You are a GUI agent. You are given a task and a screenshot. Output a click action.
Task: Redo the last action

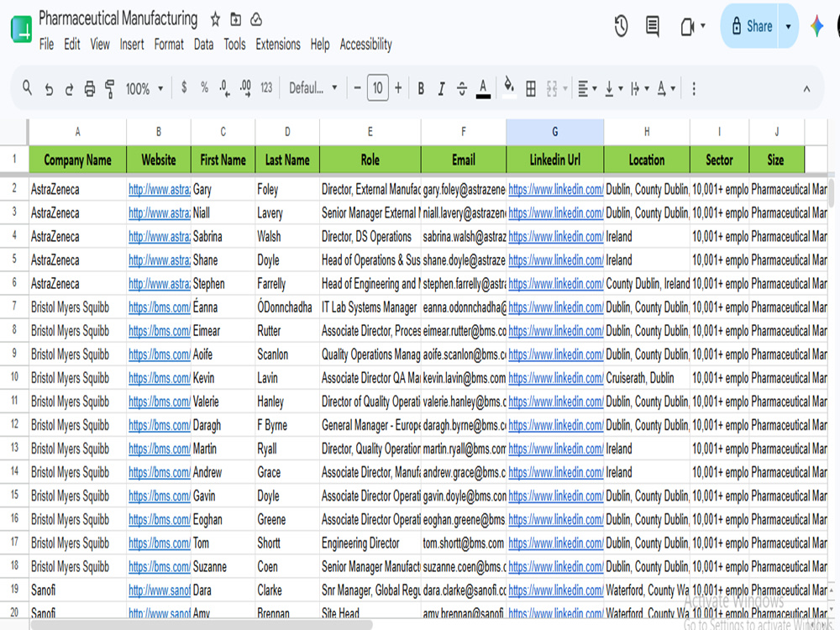(69, 89)
